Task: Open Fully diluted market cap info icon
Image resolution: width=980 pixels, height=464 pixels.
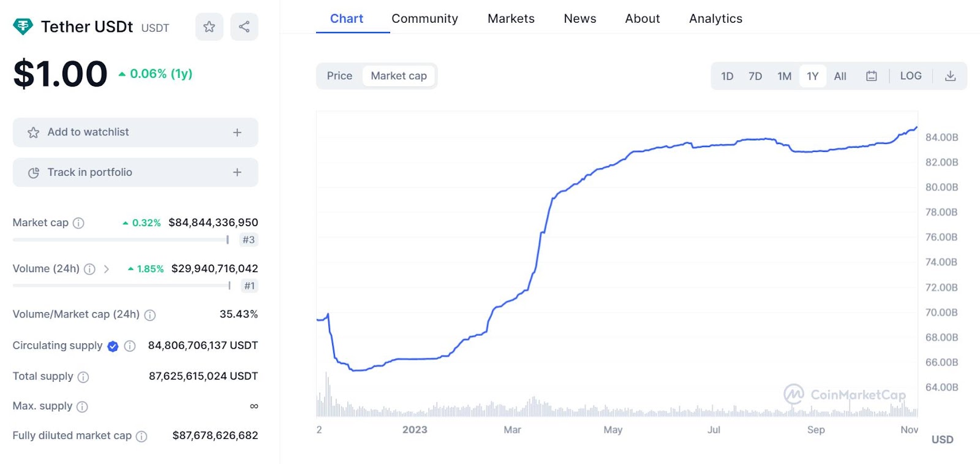Action: pyautogui.click(x=141, y=436)
